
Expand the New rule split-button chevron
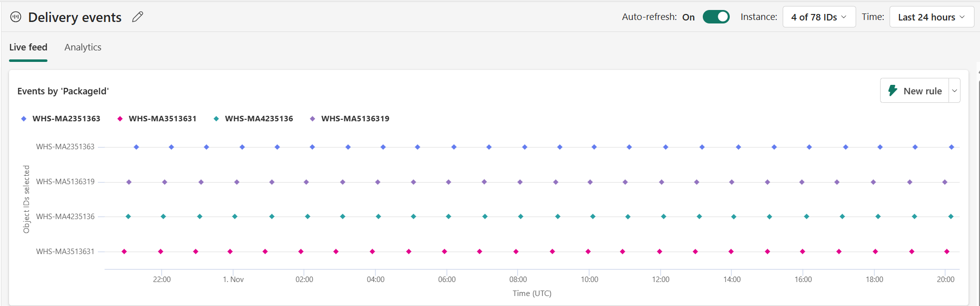click(x=955, y=91)
